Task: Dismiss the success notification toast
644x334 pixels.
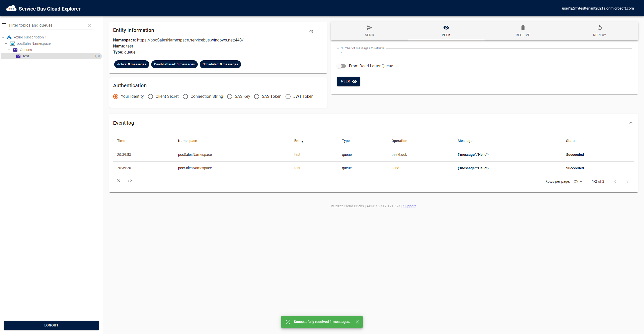Action: (357, 322)
